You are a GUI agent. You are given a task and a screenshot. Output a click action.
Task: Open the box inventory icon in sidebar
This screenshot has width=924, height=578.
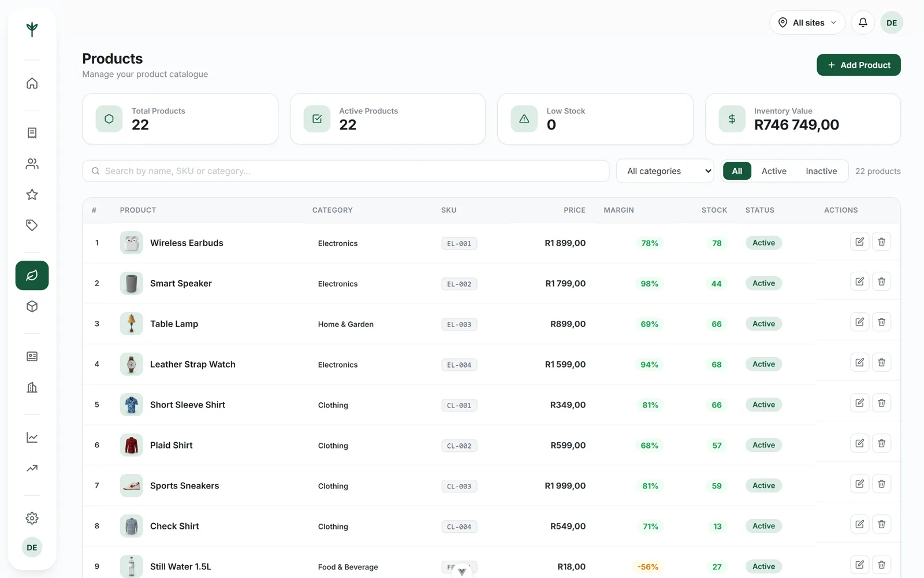click(x=32, y=306)
